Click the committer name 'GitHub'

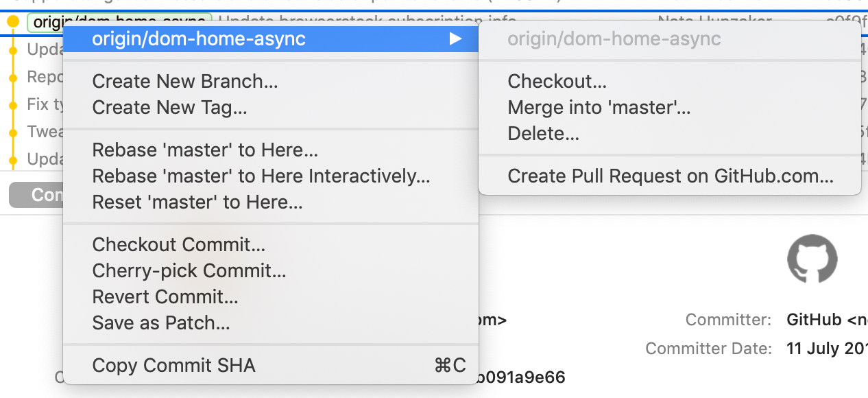point(814,319)
